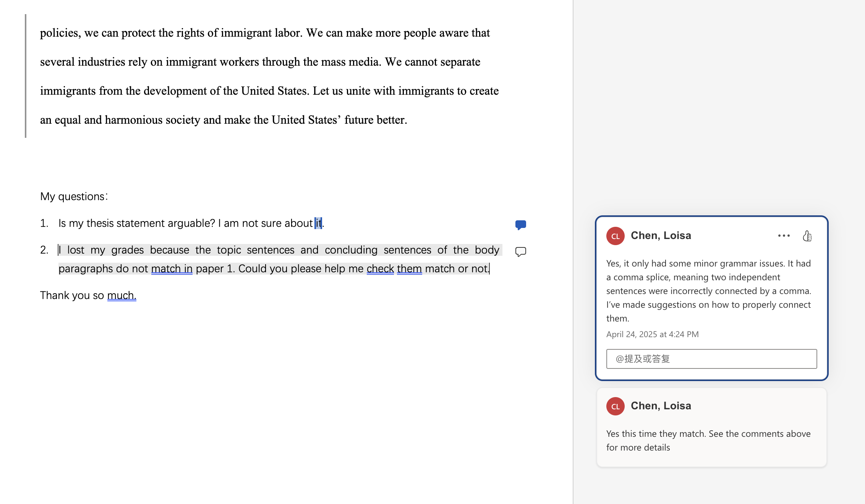Click the underlined word "them"
The image size is (865, 504).
(409, 269)
